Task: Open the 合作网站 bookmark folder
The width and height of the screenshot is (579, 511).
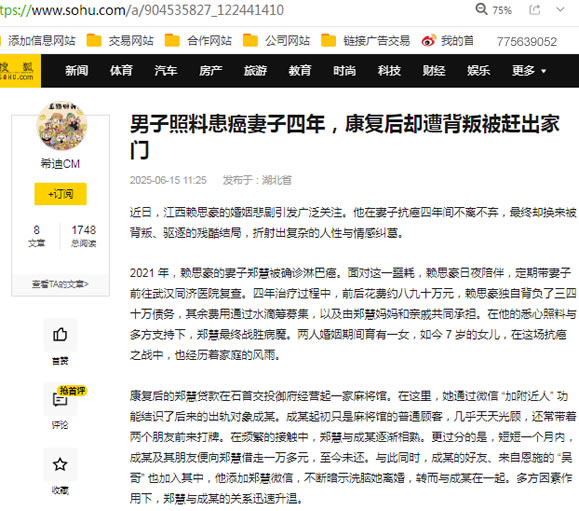Action: [198, 41]
